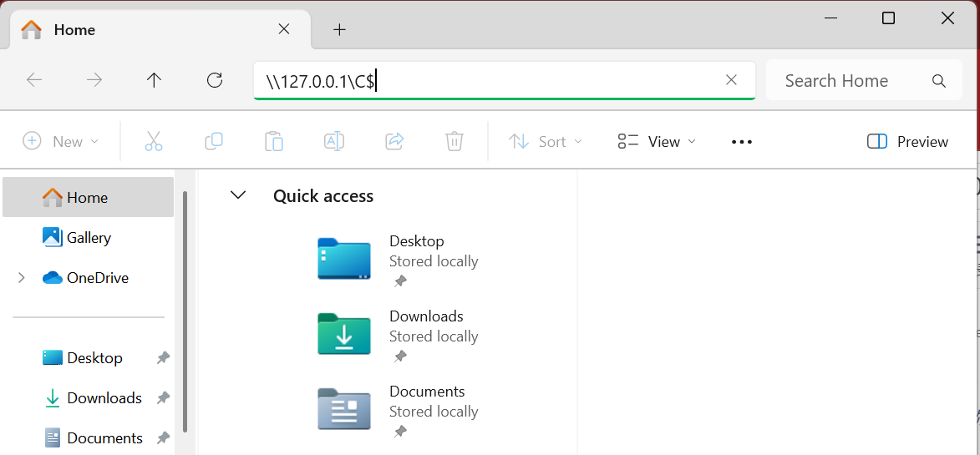Select the Desktop folder icon in Quick access
Screen dimensions: 980x455
[x=343, y=259]
